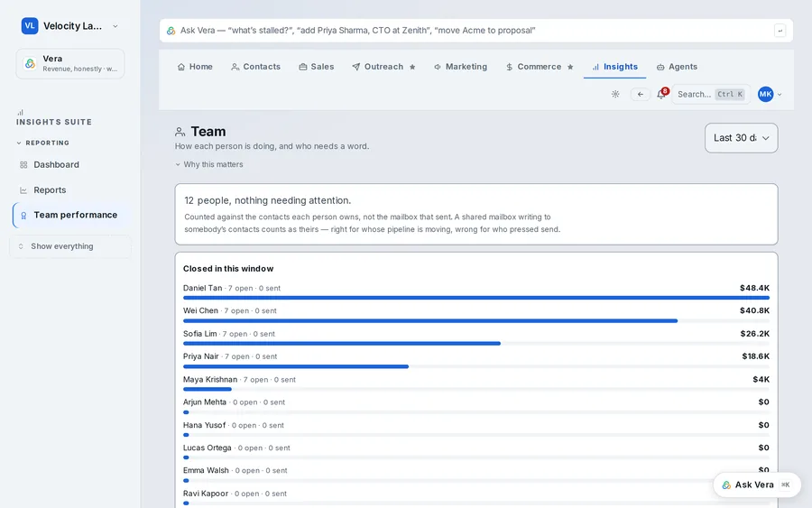Select the Insights tab
This screenshot has width=812, height=508.
click(614, 67)
